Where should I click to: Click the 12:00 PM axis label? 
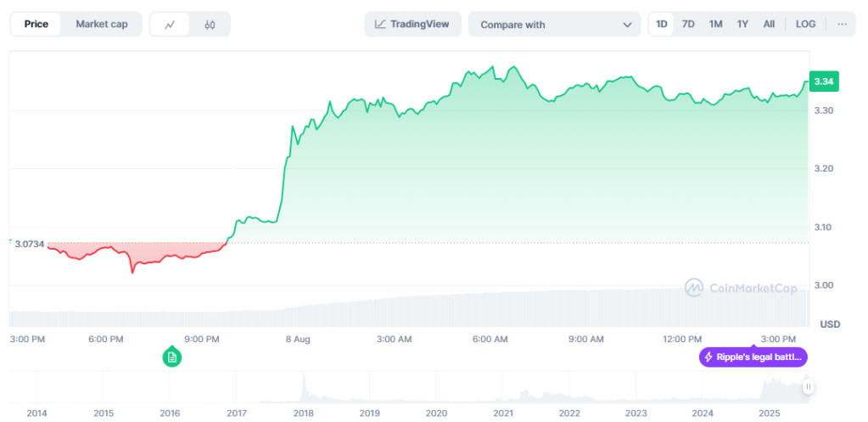pos(682,339)
